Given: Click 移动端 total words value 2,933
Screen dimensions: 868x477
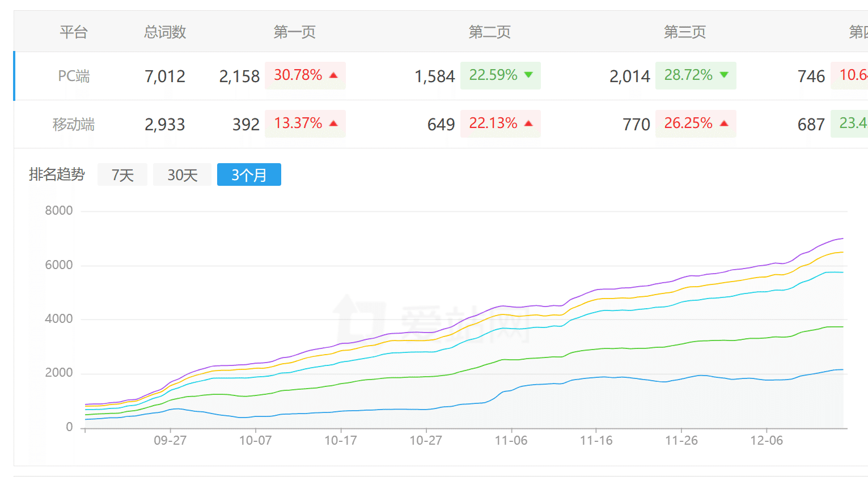Looking at the screenshot, I should pos(165,124).
